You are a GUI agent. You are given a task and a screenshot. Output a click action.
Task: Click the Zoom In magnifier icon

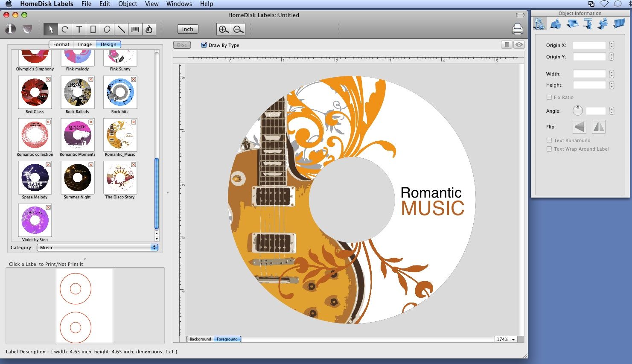[x=223, y=29]
